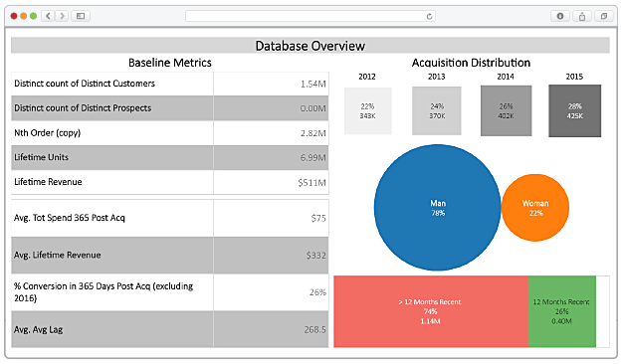Click the 2013 year label
This screenshot has width=622, height=364.
tap(436, 77)
